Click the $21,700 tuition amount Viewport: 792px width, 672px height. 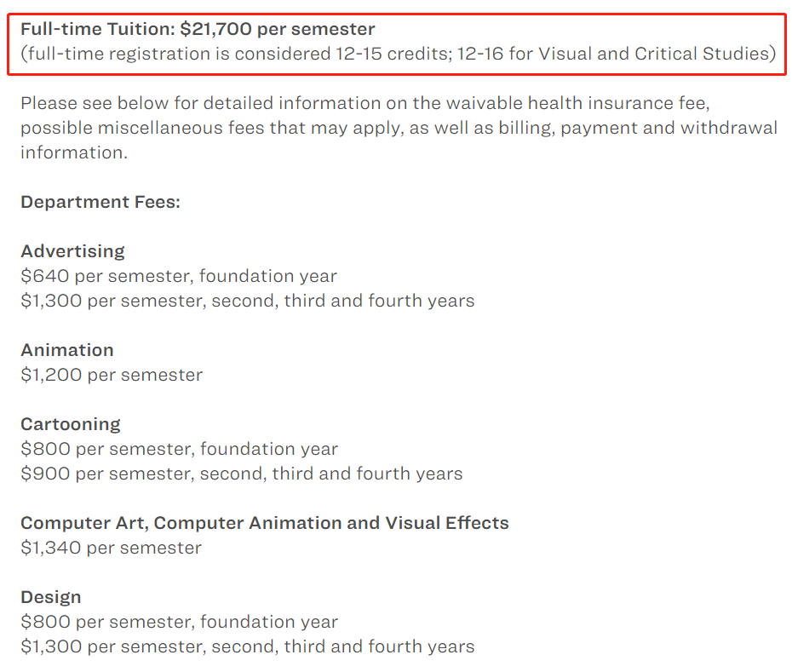pos(216,29)
